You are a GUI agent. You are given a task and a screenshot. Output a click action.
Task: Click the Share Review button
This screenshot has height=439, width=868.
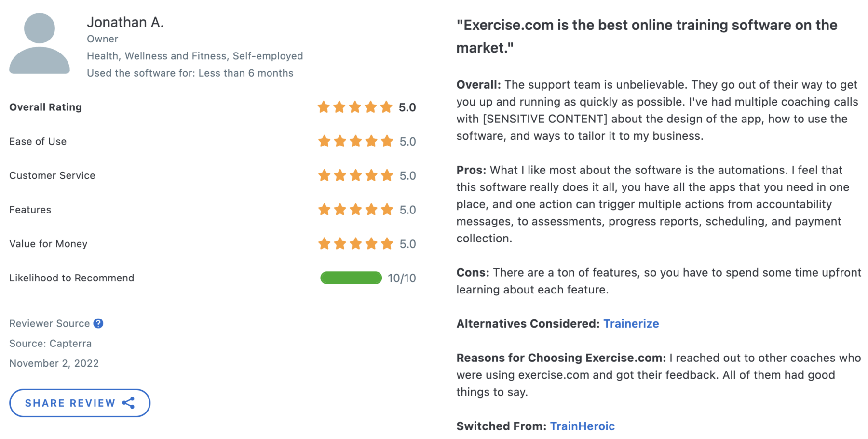tap(80, 403)
